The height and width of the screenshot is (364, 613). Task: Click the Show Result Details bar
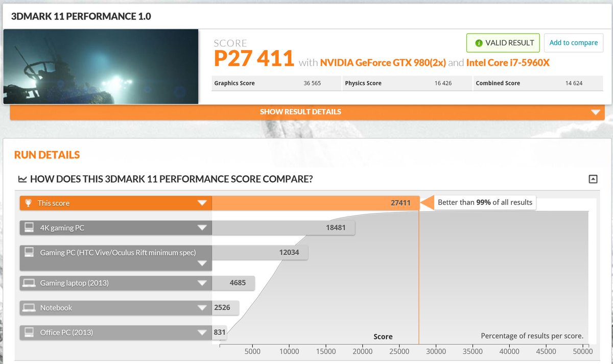(307, 112)
